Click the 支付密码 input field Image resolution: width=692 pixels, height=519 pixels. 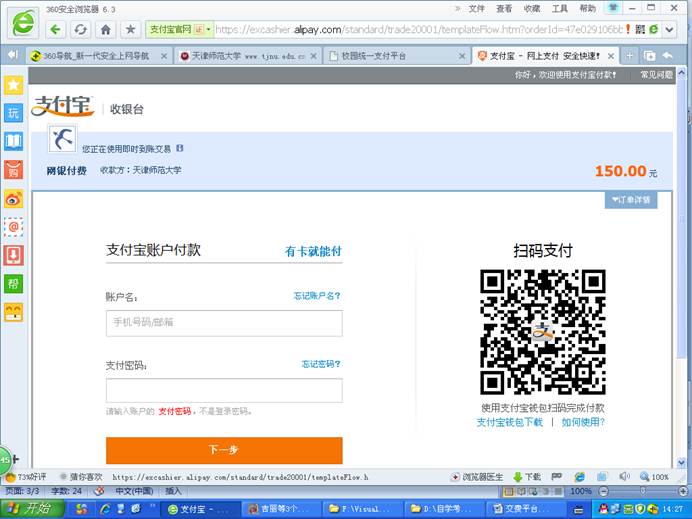point(224,390)
